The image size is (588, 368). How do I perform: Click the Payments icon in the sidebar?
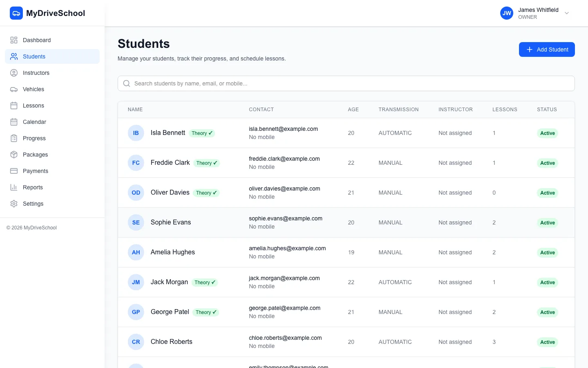tap(13, 171)
